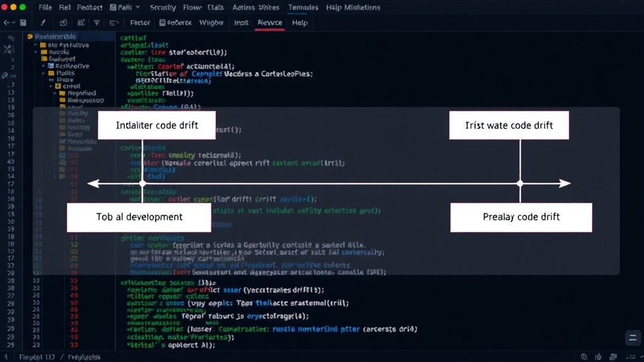This screenshot has width=644, height=362.
Task: Open the Ctals menu
Action: pyautogui.click(x=216, y=8)
